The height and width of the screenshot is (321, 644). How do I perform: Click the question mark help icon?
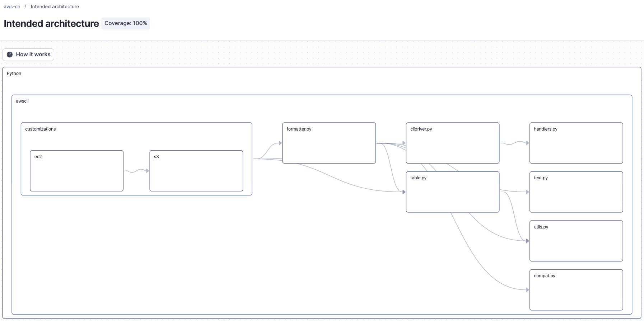10,55
